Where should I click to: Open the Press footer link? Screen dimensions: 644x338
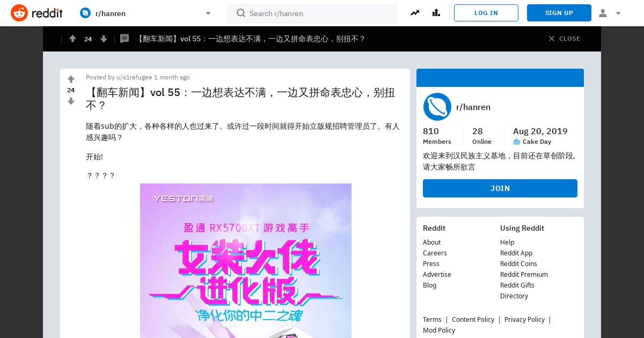(x=431, y=263)
